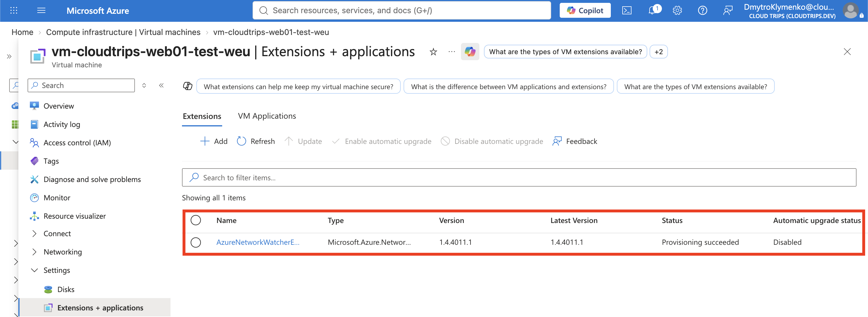The image size is (868, 317).
Task: Toggle expand-collapse all menu groups arrows
Action: 144,85
